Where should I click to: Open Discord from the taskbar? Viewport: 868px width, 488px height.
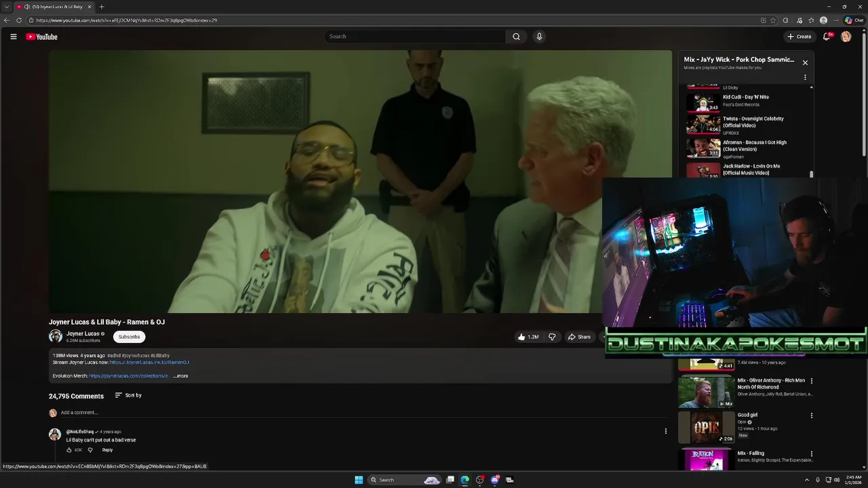coord(495,480)
